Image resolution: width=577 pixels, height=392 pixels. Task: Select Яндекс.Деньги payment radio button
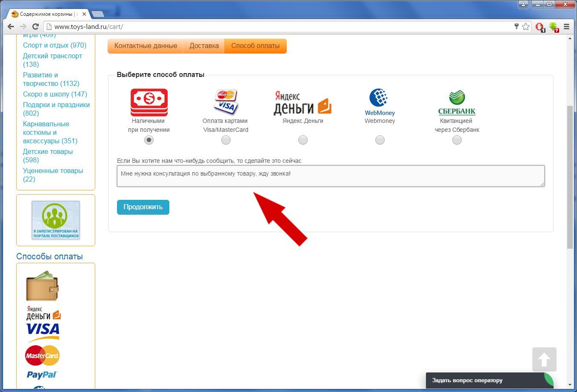303,140
